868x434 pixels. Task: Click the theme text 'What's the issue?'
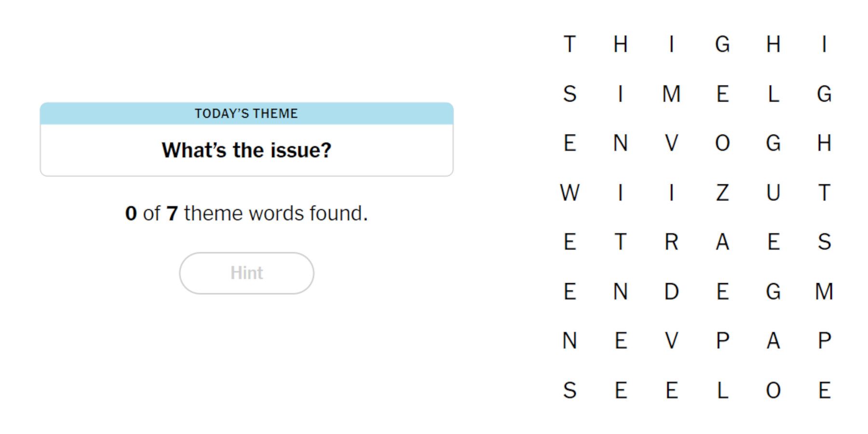(x=246, y=150)
